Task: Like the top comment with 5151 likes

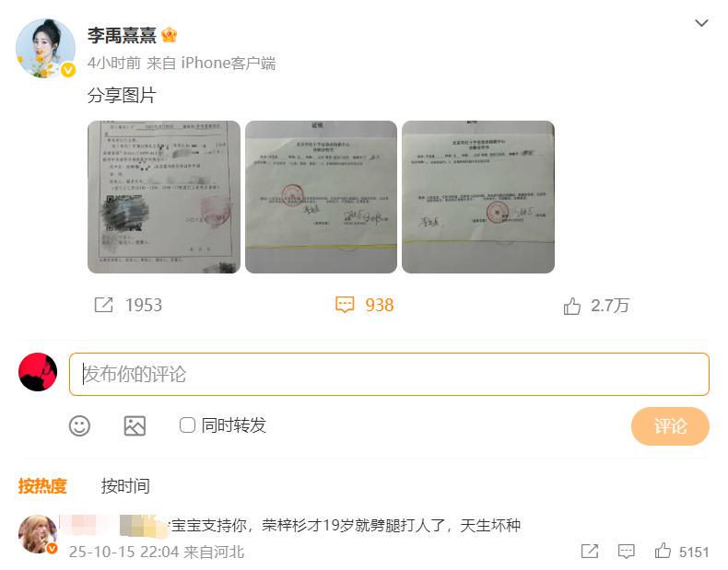Action: [663, 551]
